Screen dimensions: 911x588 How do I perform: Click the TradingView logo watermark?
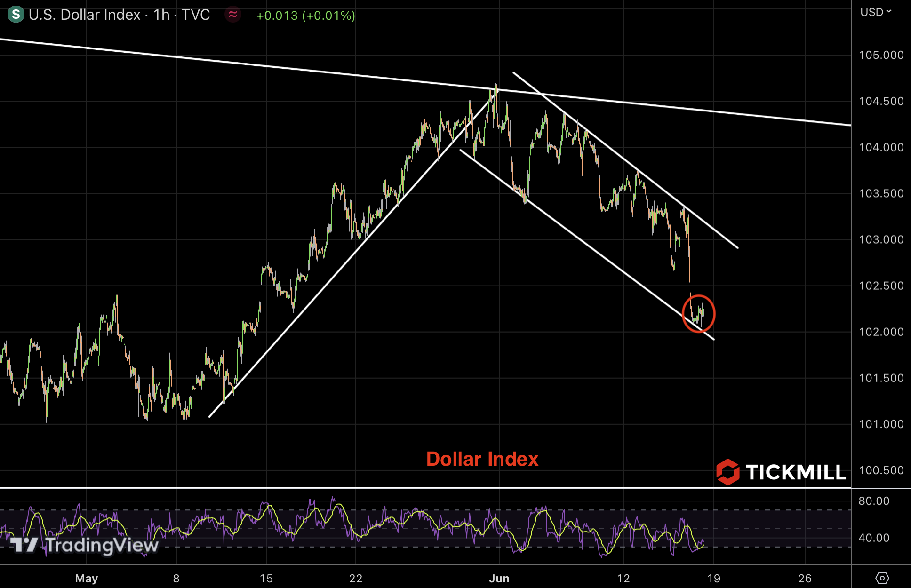pos(85,545)
